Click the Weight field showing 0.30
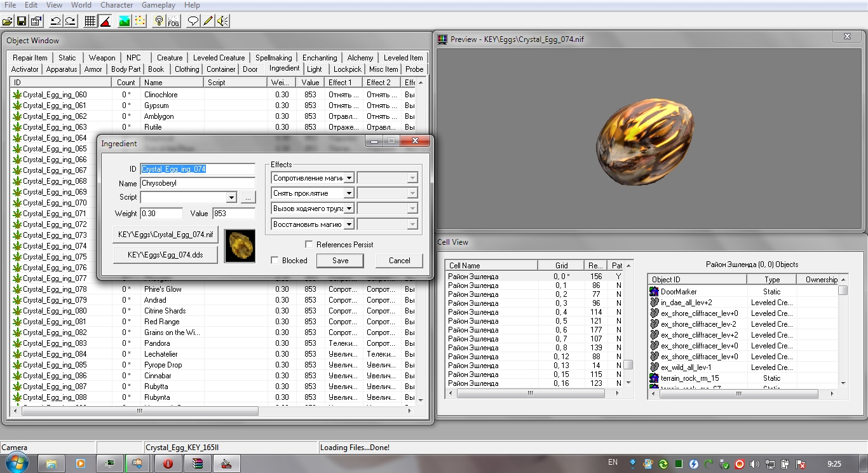This screenshot has height=473, width=868. (x=161, y=214)
